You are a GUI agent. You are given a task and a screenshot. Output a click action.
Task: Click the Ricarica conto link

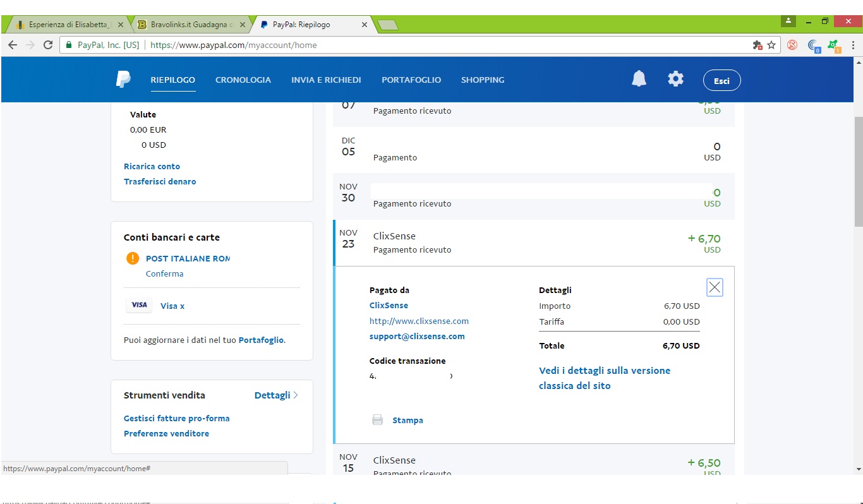pyautogui.click(x=152, y=166)
